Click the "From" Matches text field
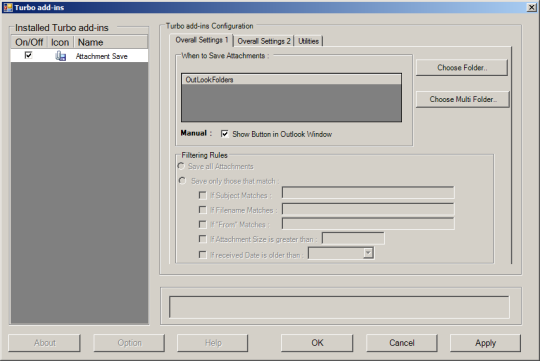The image size is (540, 361). [x=368, y=224]
